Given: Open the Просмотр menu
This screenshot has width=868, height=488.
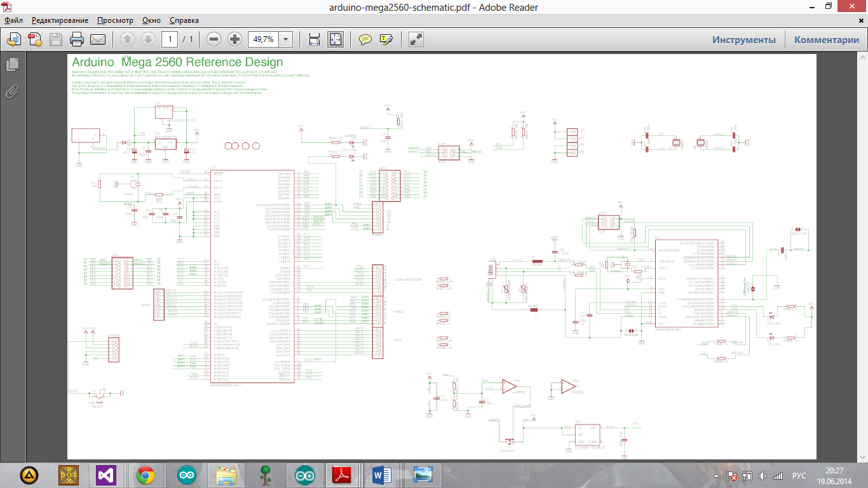Looking at the screenshot, I should pyautogui.click(x=116, y=20).
